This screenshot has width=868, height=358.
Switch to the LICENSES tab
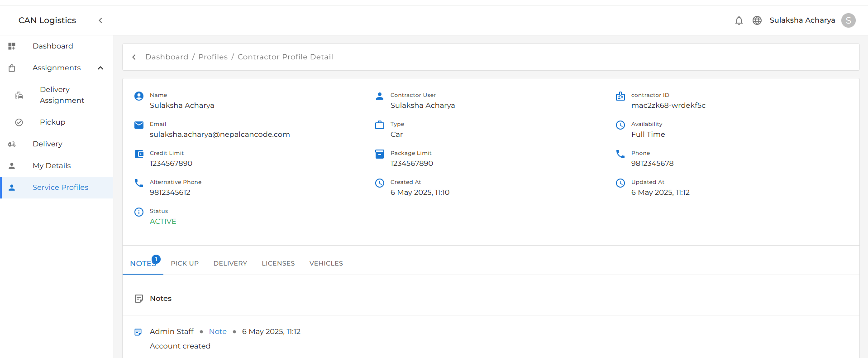click(x=278, y=264)
